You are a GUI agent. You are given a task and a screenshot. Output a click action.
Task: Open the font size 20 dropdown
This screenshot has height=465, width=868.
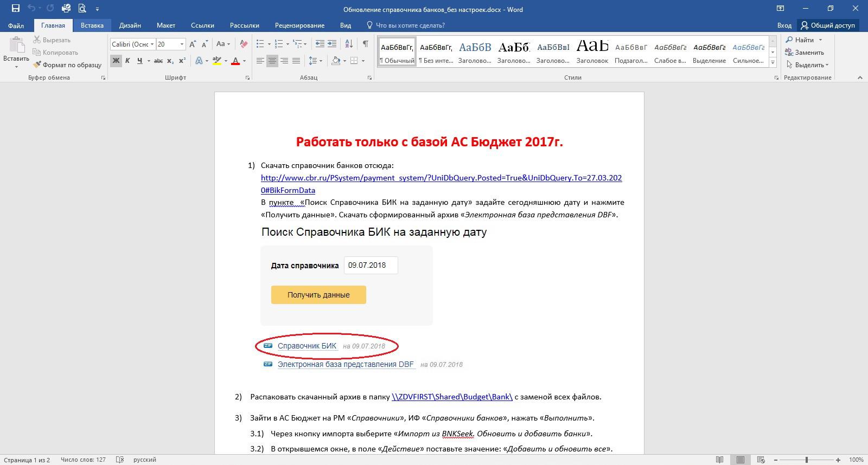[x=182, y=44]
